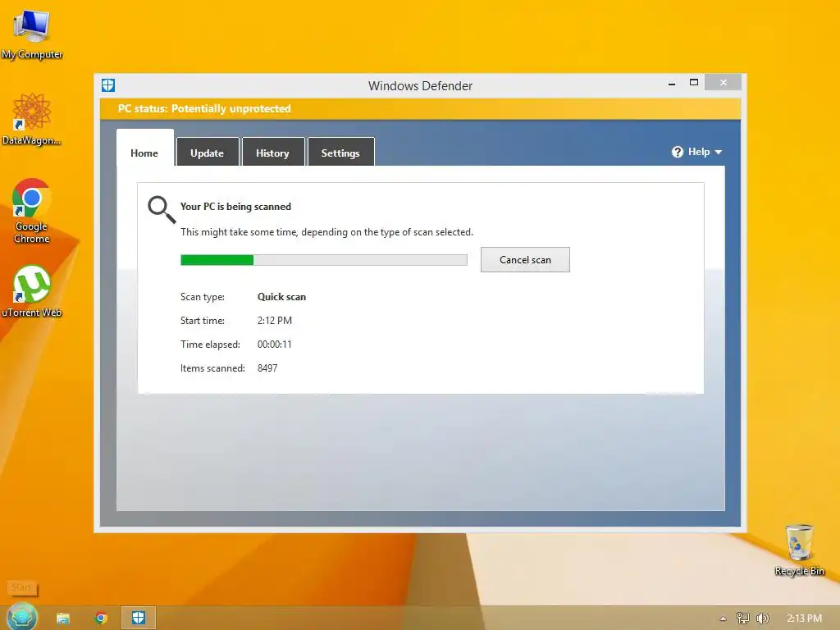This screenshot has height=630, width=840.
Task: Click the 'Your PC is being scanned' heading
Action: (235, 207)
